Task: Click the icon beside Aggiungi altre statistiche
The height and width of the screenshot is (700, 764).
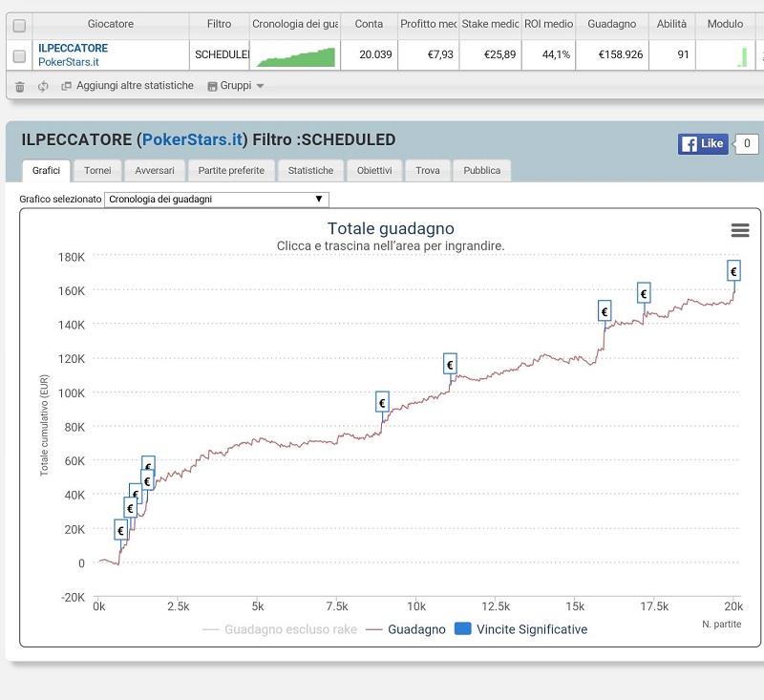Action: [x=66, y=86]
